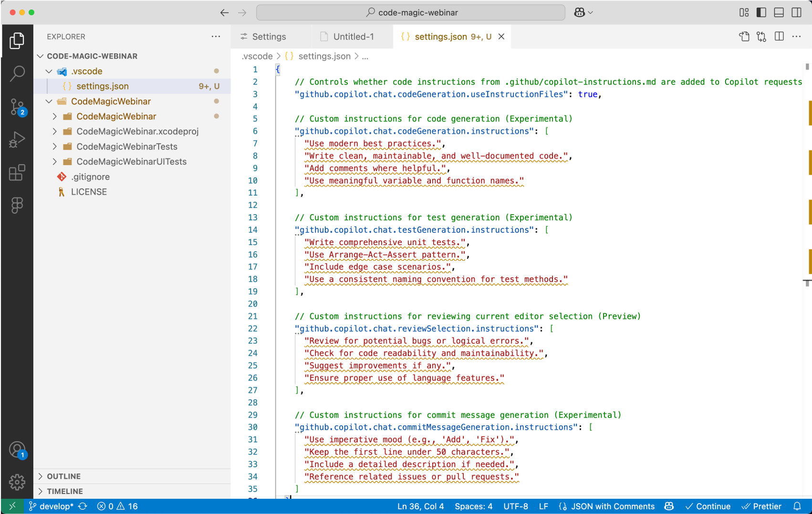Open the Figma view in activity bar

coord(17,206)
